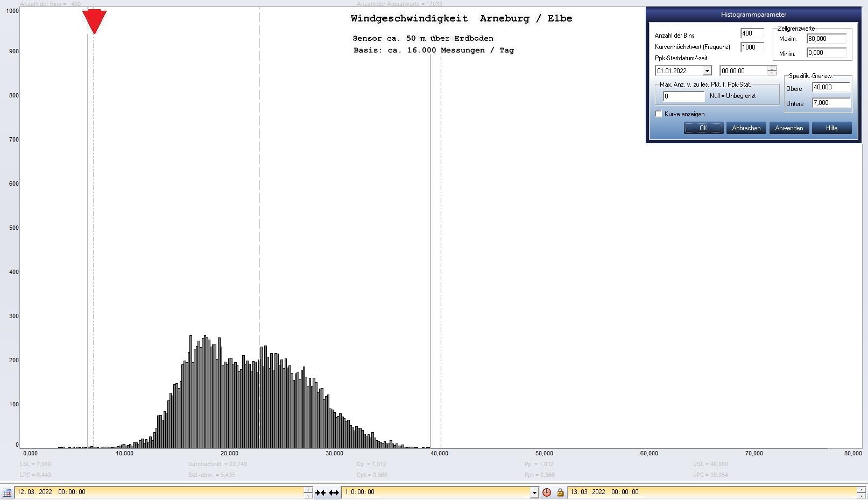Increment start date 12.03.2022 spinner up
The image size is (868, 500).
308,489
